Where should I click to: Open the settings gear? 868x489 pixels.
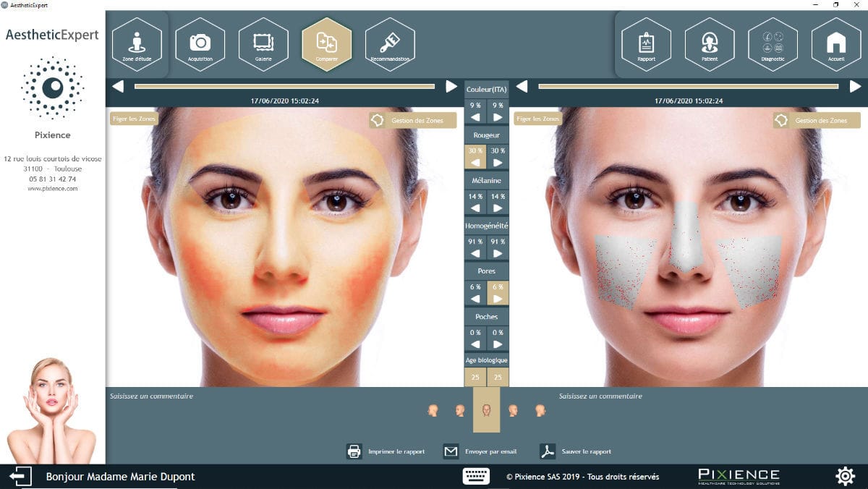point(845,476)
